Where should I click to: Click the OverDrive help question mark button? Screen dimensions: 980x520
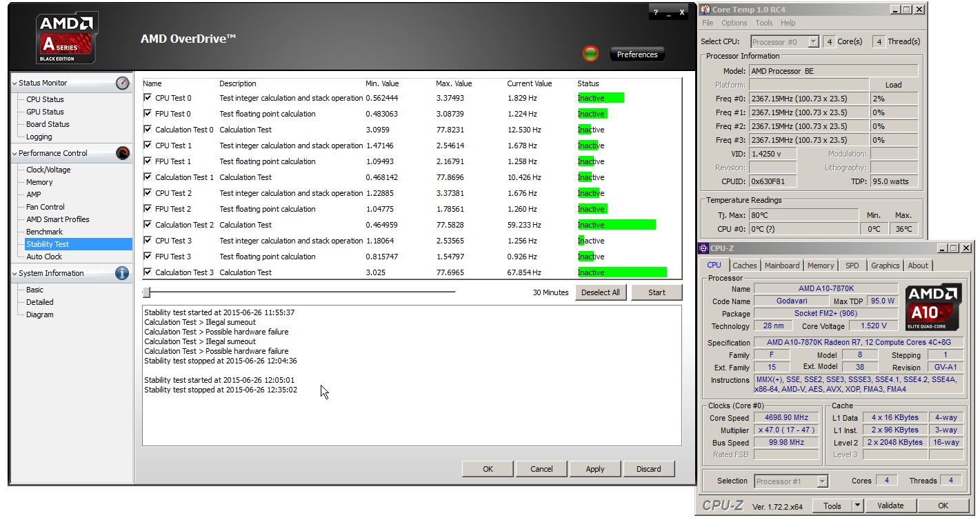coord(655,12)
